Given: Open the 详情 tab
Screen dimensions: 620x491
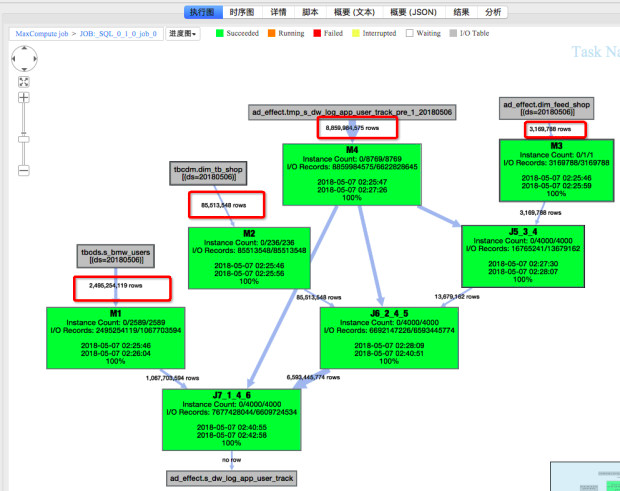Looking at the screenshot, I should 278,12.
